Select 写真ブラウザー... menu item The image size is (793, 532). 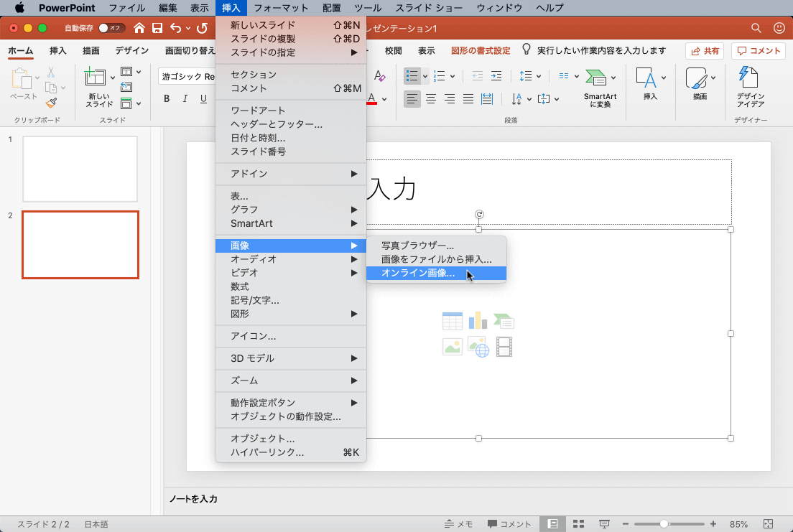(436, 246)
